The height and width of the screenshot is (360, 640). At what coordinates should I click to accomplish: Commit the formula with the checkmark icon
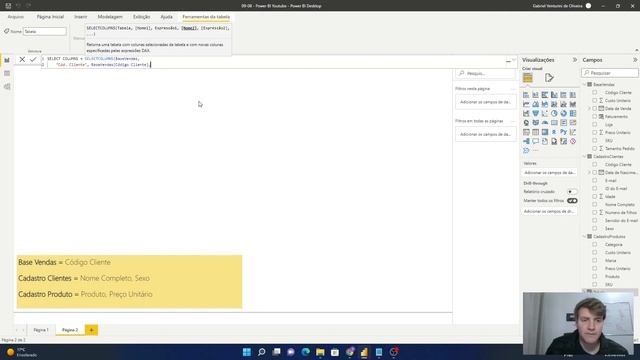pyautogui.click(x=33, y=60)
